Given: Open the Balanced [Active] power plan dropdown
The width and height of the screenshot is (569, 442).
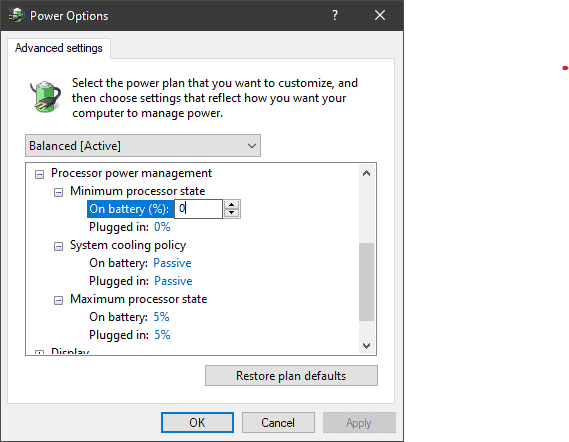Looking at the screenshot, I should click(143, 146).
